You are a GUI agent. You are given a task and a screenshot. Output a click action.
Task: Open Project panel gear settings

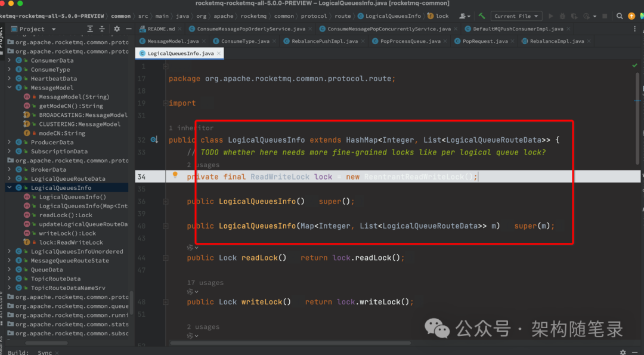click(117, 29)
